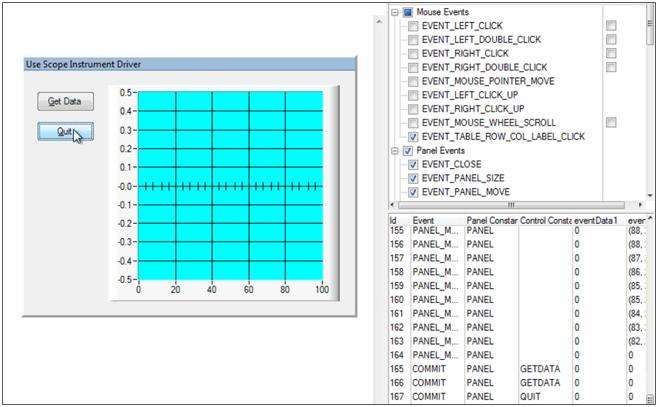
Task: Toggle the Mouse Events group checkbox
Action: [x=408, y=11]
